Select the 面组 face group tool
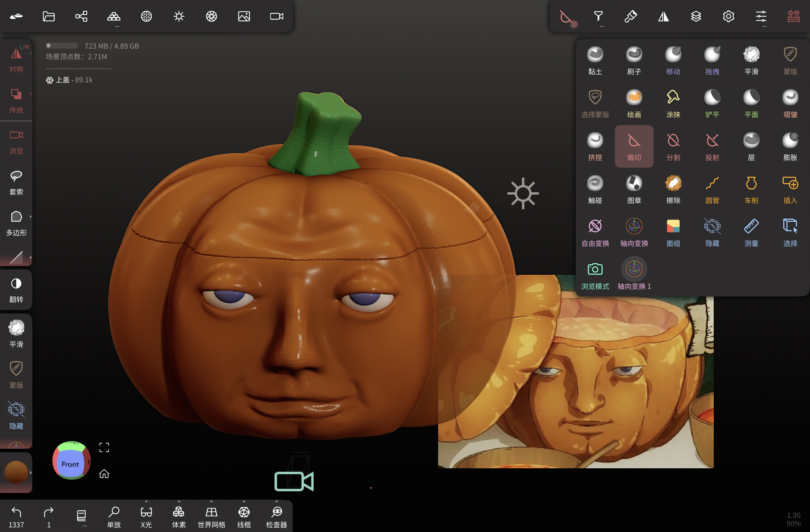The height and width of the screenshot is (532, 810). click(x=673, y=232)
